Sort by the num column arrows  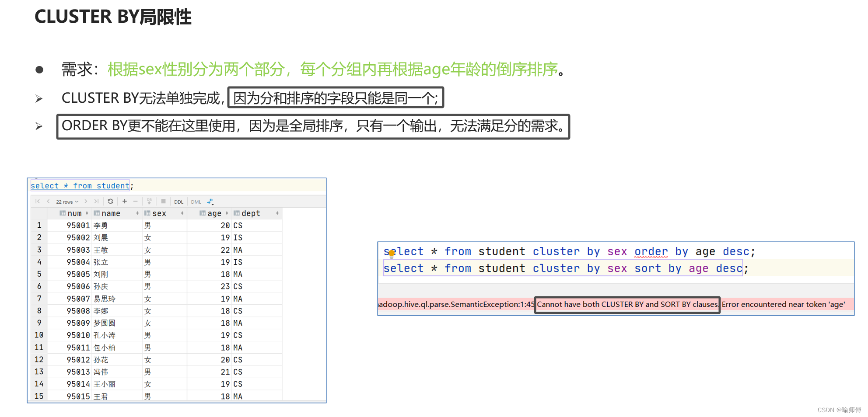pos(87,213)
